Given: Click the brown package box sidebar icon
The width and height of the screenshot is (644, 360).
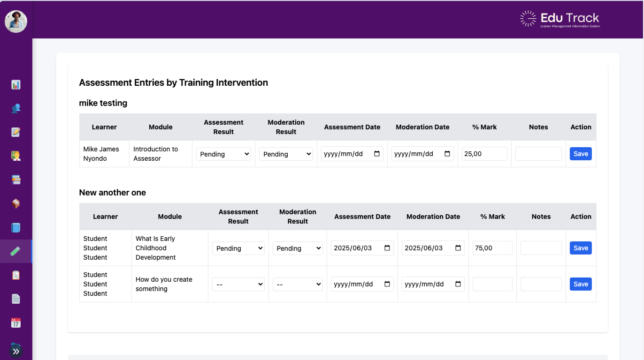Looking at the screenshot, I should 16,203.
